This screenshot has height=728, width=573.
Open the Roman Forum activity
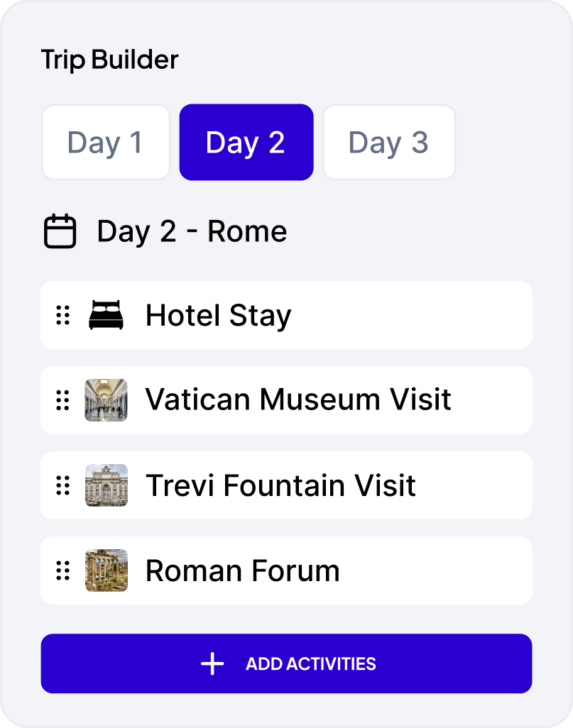click(243, 570)
